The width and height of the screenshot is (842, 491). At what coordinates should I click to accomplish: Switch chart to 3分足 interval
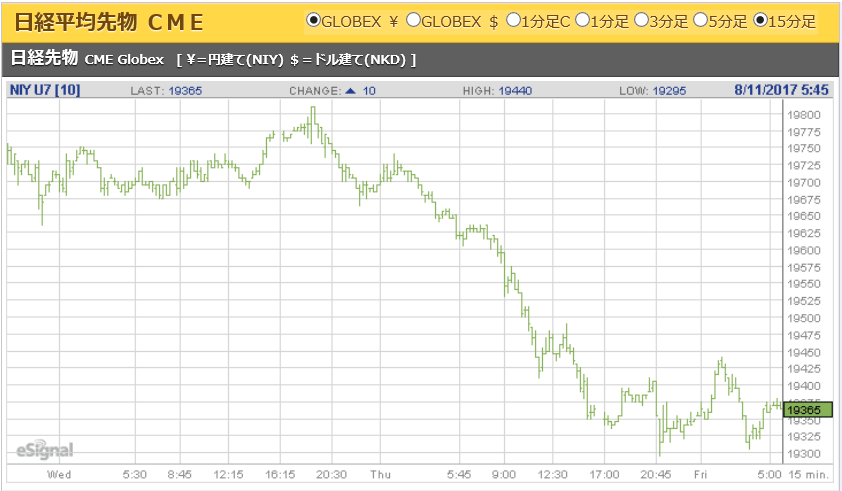[x=641, y=20]
